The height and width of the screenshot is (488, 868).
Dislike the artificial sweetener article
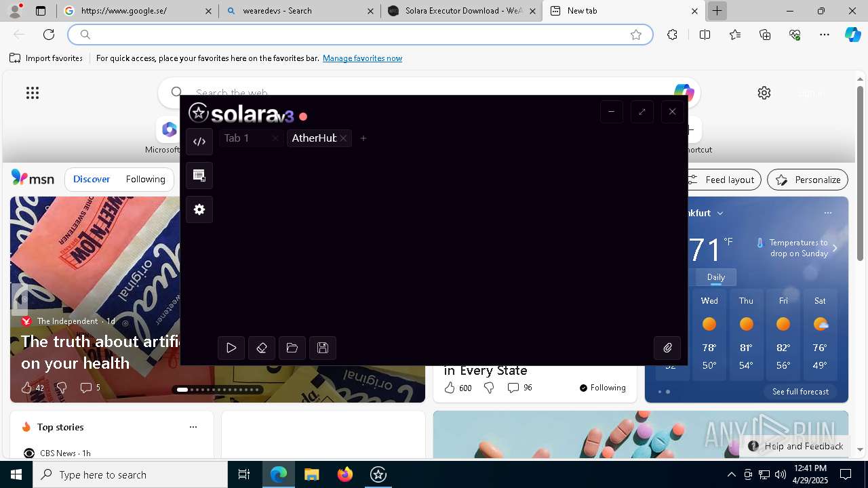(x=62, y=388)
